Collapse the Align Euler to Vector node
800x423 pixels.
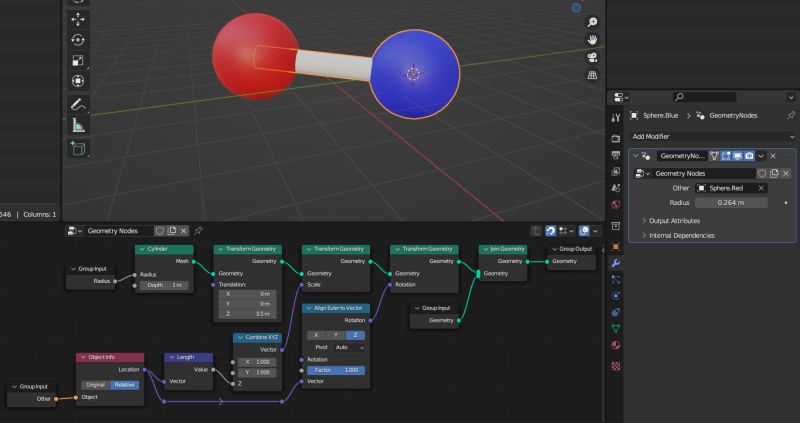point(308,308)
